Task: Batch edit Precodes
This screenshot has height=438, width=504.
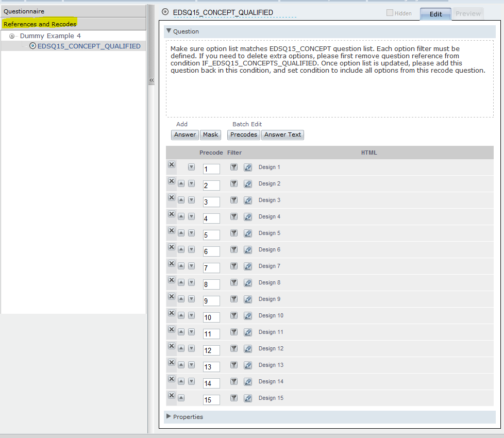Action: tap(244, 134)
